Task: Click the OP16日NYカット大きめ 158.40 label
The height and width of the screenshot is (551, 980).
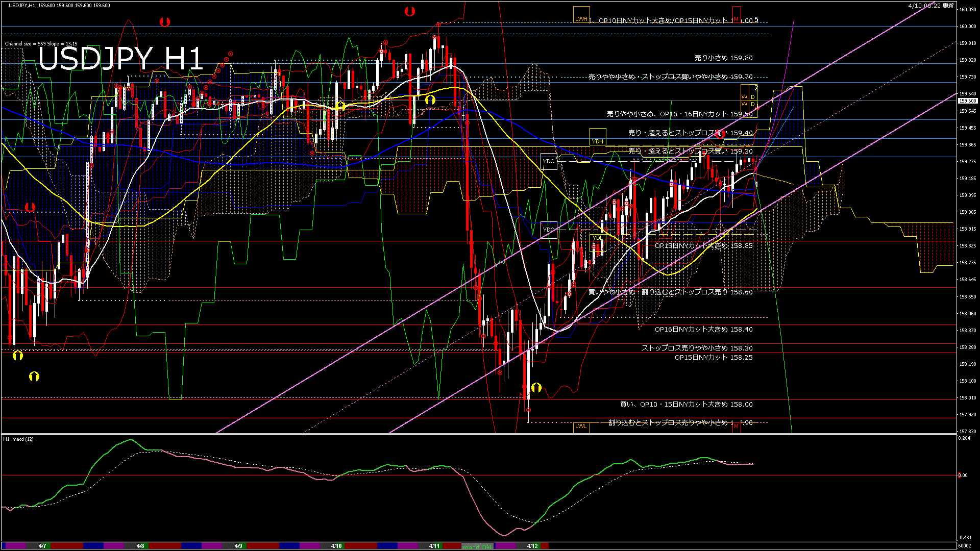Action: pos(703,330)
